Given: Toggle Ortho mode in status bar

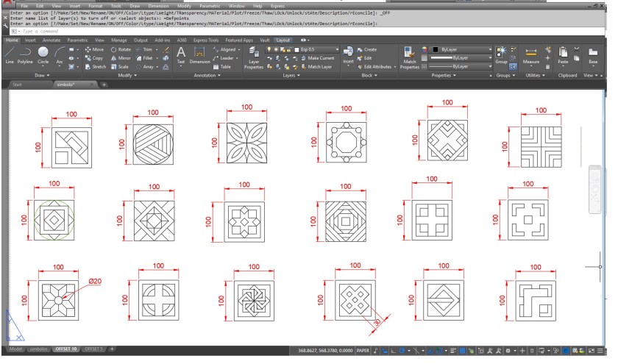Looking at the screenshot, I should pos(394,350).
